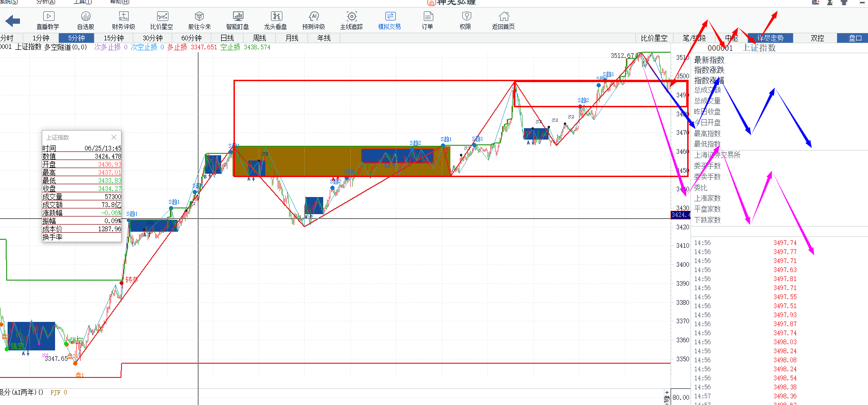
Task: Click the blue back arrow icon
Action: (x=13, y=21)
